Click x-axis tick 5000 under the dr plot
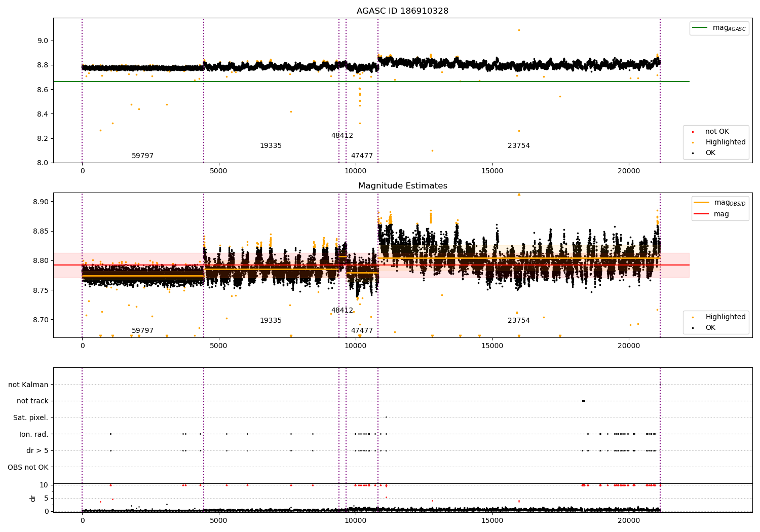Viewport: 760px width, 532px height. coord(219,520)
